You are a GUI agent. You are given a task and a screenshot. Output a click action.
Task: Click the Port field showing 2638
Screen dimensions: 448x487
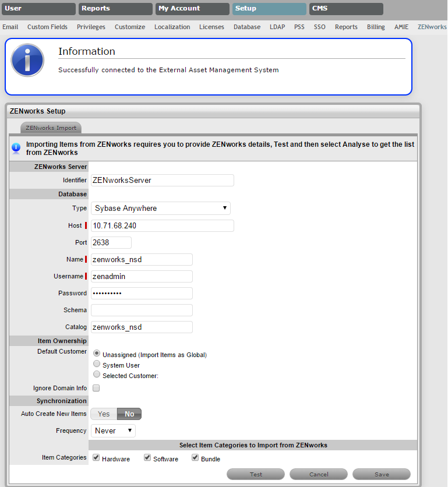pyautogui.click(x=111, y=242)
